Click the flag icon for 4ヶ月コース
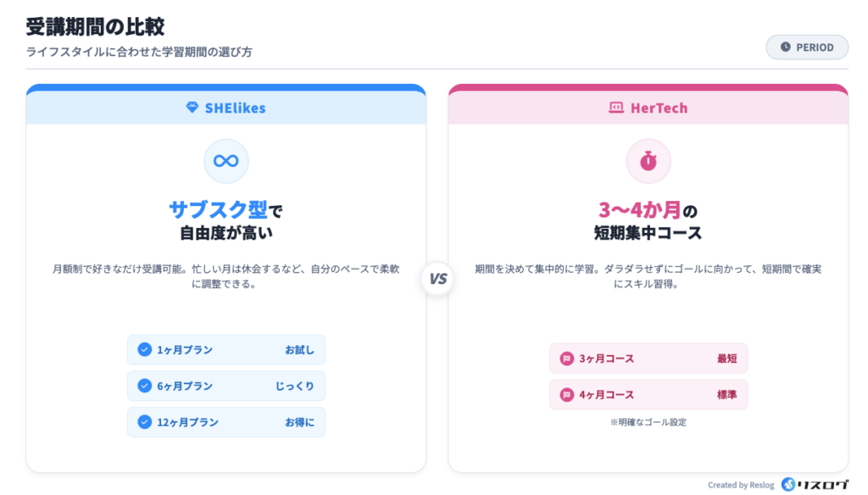This screenshot has width=868, height=495. coord(566,395)
